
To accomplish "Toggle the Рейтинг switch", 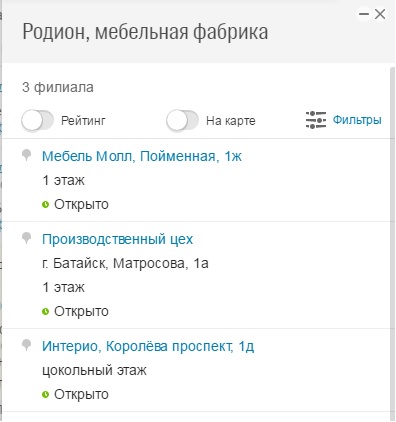I will (x=37, y=120).
